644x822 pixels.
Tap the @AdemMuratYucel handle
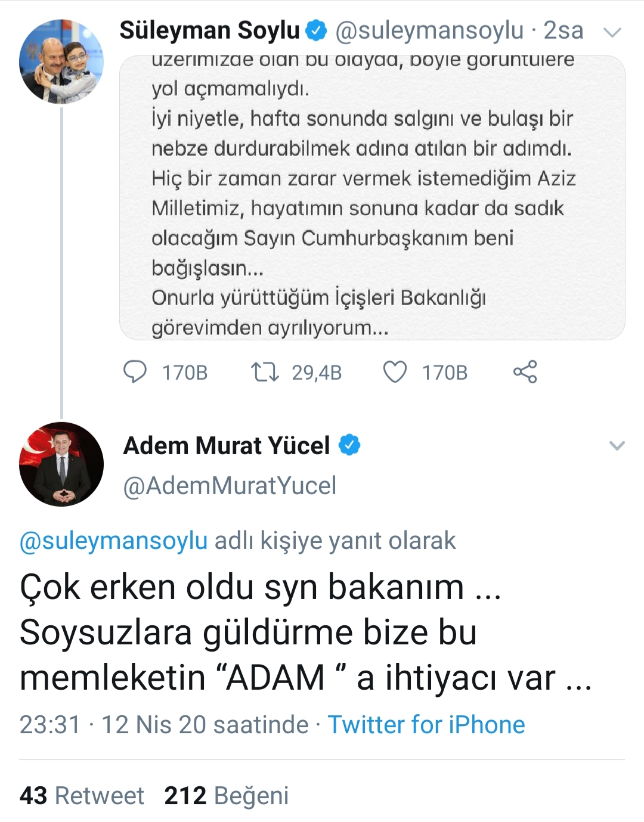click(230, 486)
